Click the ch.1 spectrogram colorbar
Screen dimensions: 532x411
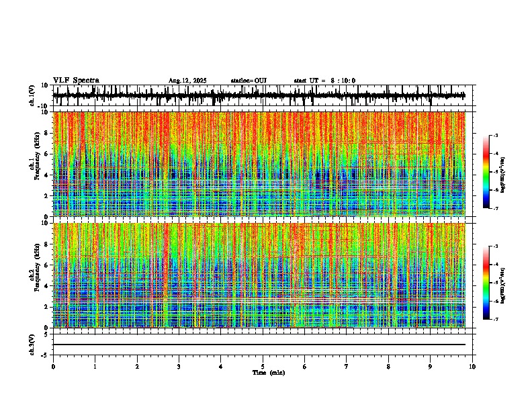[486, 172]
